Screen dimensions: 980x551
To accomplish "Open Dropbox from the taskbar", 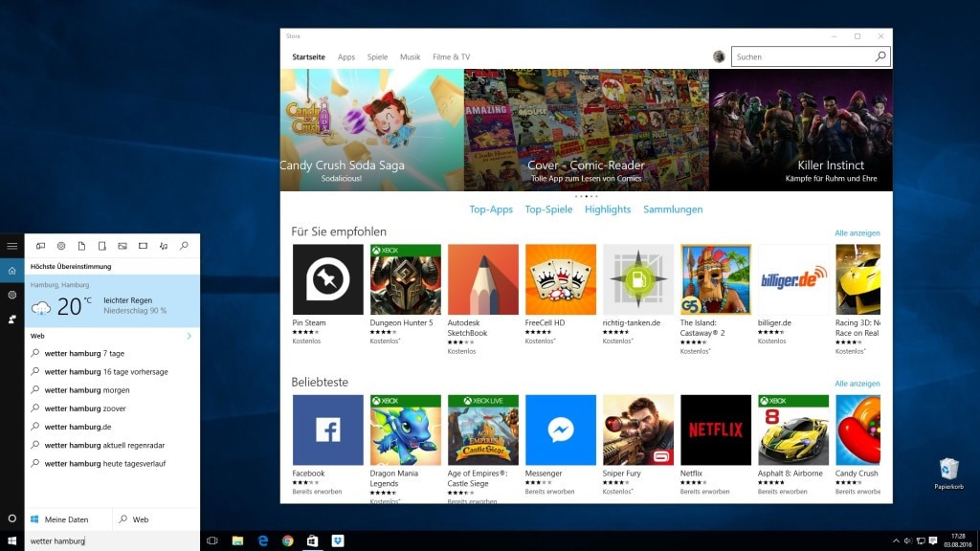I will pos(338,541).
